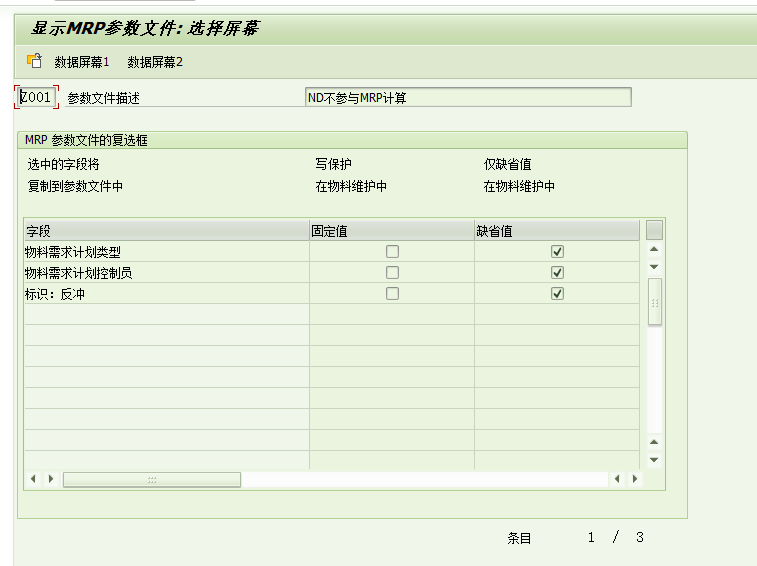Viewport: 757px width, 566px height.
Task: Click the leftmost left arrow of horizontal scrollbar
Action: (x=33, y=480)
